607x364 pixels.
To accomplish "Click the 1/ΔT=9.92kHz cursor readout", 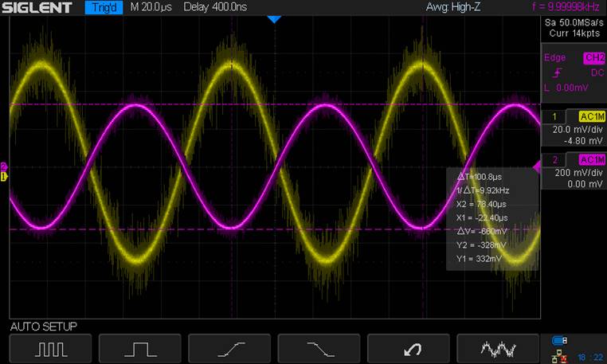I will tap(483, 190).
